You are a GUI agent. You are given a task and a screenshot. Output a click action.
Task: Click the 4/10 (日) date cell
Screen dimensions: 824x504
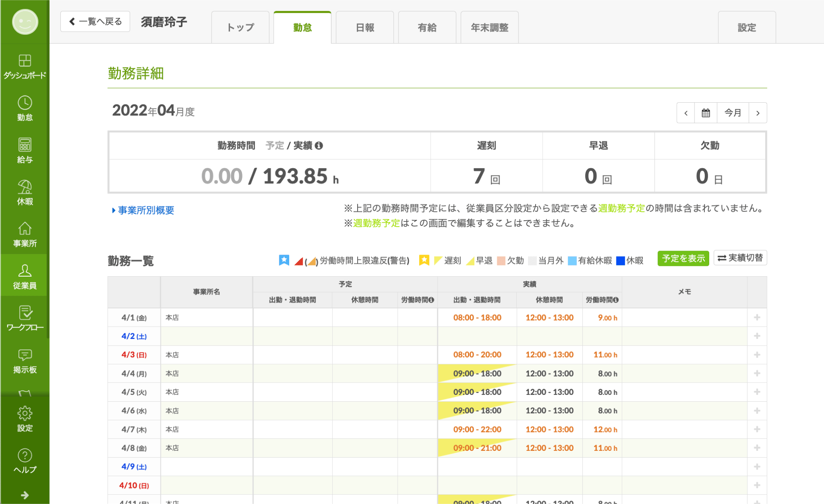tap(134, 485)
